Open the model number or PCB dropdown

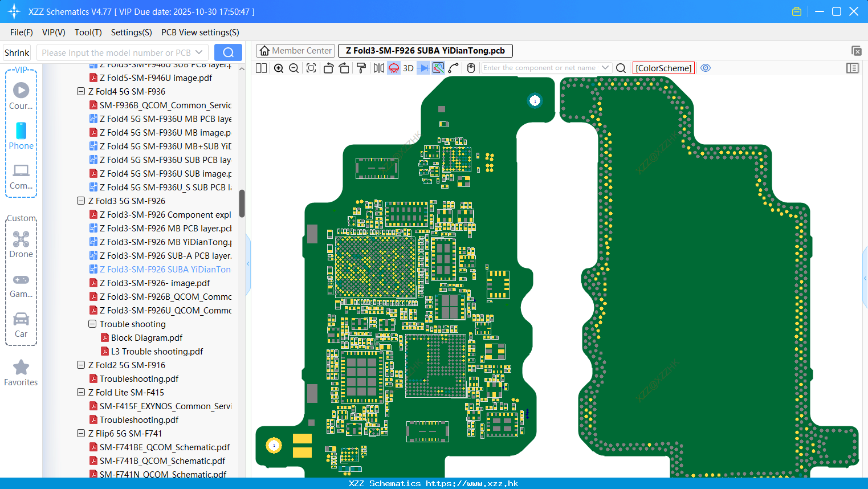[199, 52]
